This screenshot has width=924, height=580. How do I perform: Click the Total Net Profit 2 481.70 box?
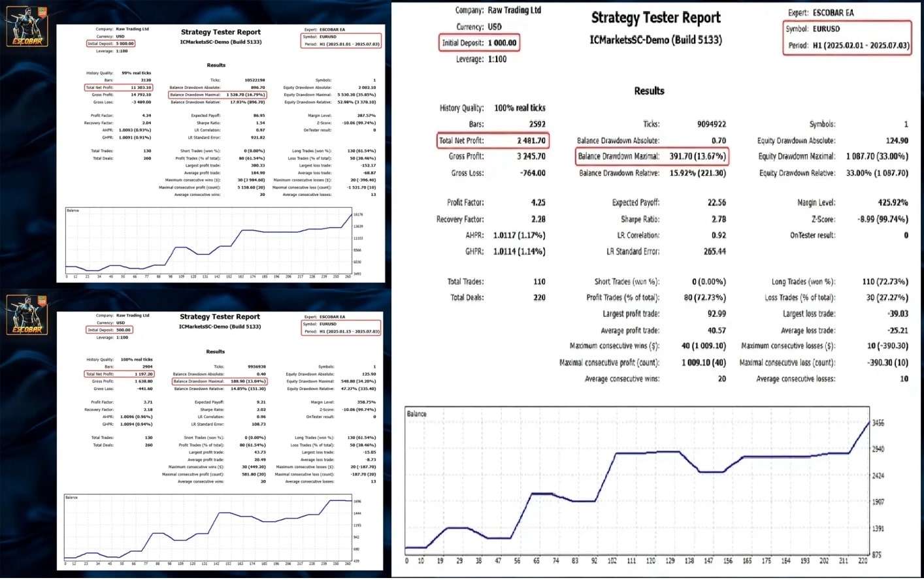pos(493,140)
